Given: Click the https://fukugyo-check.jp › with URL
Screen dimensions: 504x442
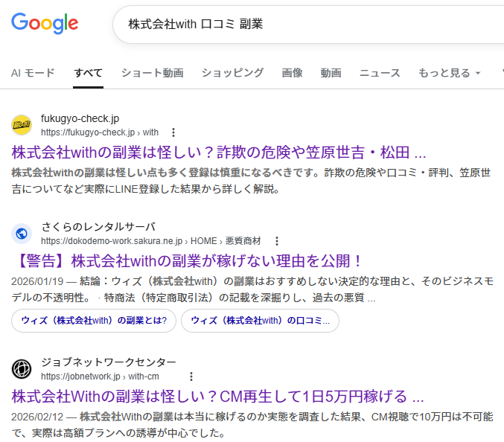Looking at the screenshot, I should point(100,132).
